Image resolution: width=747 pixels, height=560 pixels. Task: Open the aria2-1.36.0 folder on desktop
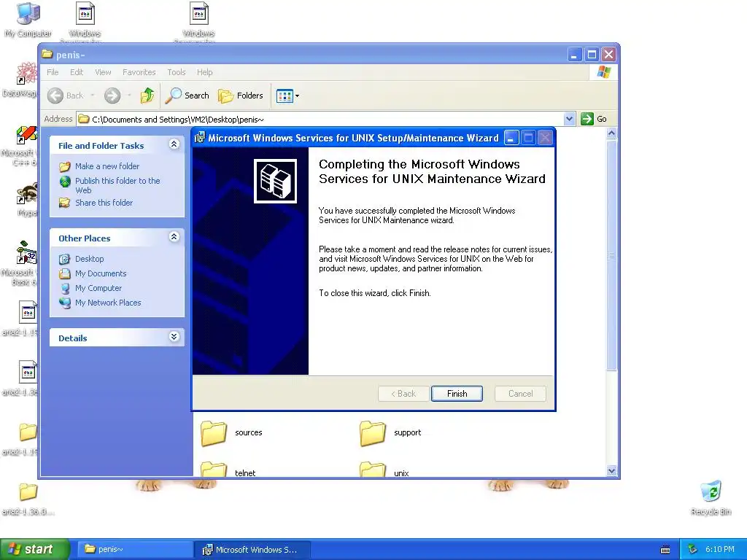point(28,499)
